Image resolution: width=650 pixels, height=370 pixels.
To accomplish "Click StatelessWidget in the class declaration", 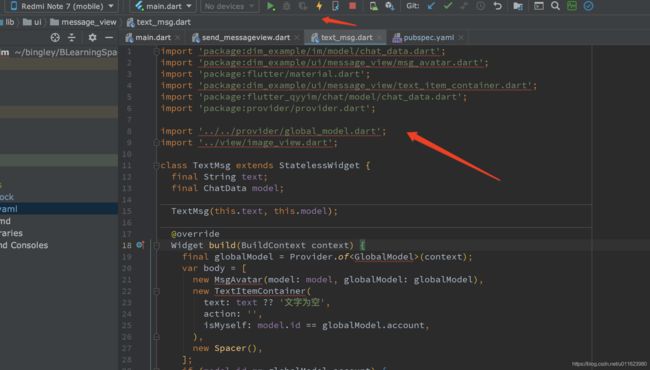I will click(319, 165).
